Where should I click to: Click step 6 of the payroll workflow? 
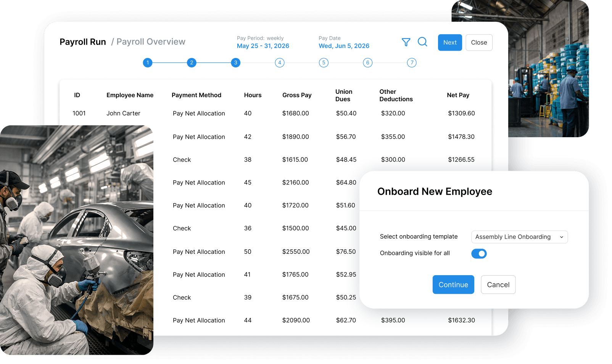(367, 63)
